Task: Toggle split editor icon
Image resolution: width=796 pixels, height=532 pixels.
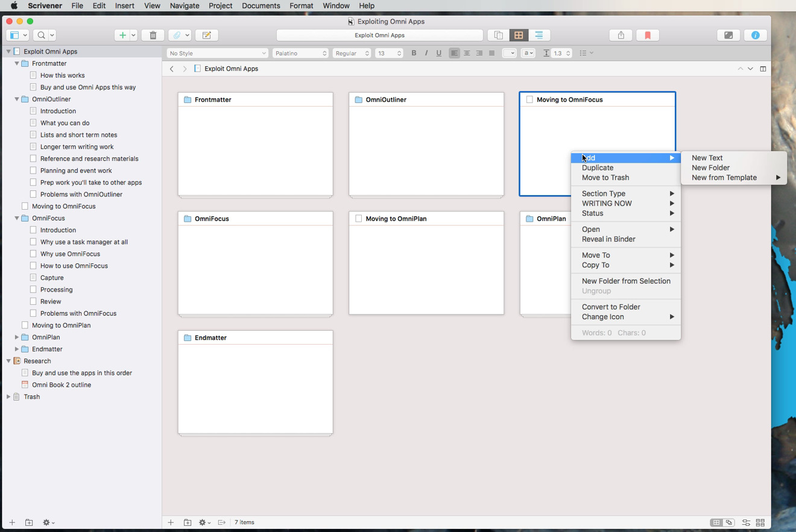Action: click(763, 69)
